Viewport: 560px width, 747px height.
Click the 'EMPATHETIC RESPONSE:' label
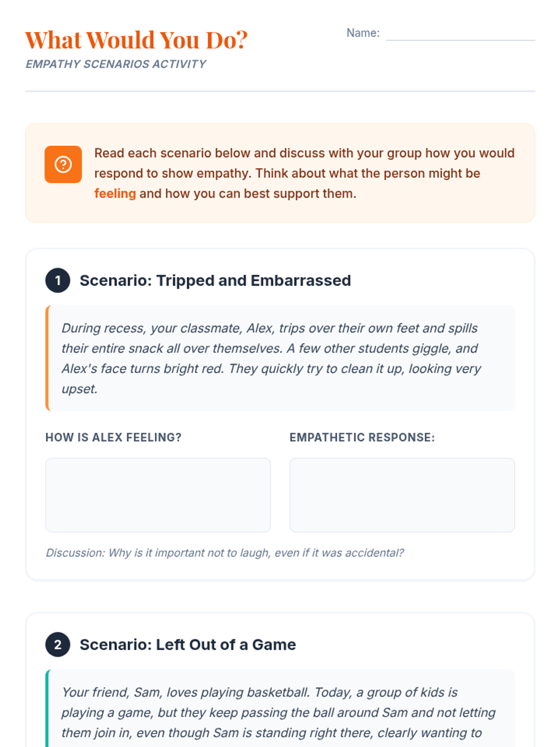[362, 437]
